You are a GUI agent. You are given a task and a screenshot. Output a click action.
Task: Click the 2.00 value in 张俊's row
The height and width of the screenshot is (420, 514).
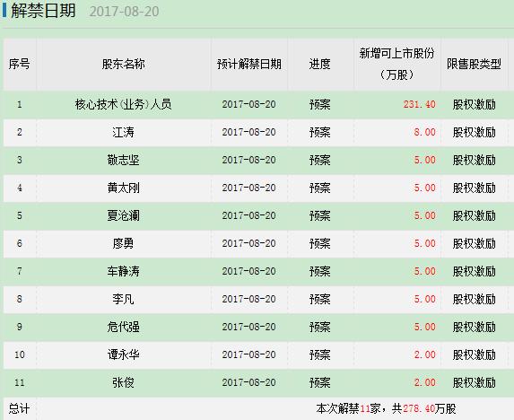pos(424,382)
